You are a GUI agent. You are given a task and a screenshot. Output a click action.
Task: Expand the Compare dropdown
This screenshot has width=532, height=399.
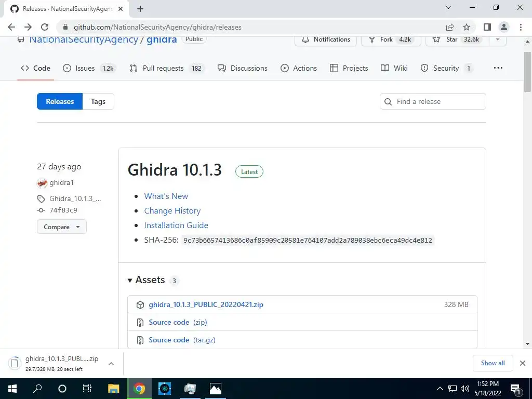pos(62,227)
